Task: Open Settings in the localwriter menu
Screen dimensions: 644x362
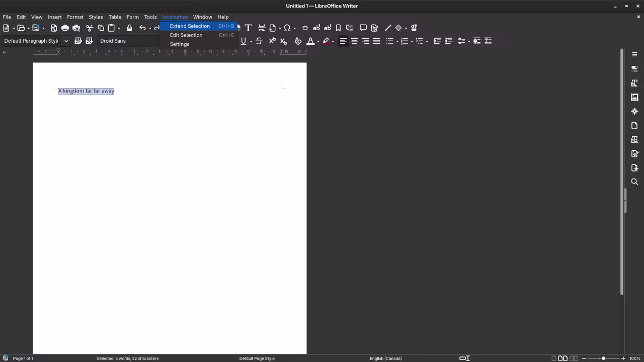Action: click(180, 44)
